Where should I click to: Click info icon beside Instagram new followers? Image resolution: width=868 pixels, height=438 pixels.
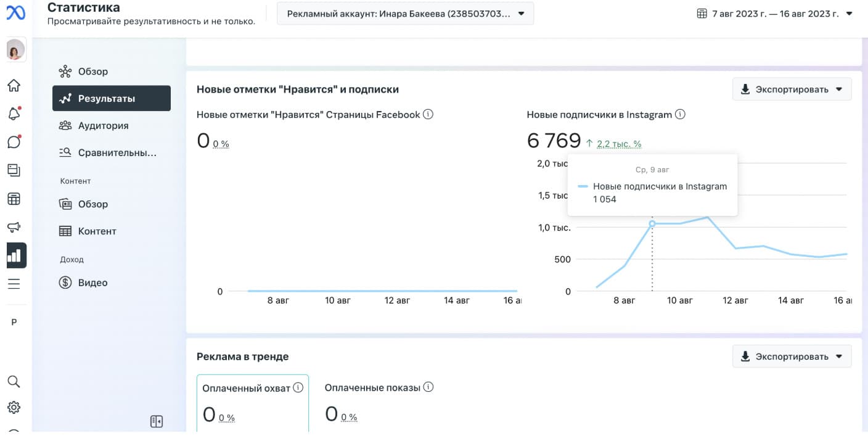[x=680, y=114]
